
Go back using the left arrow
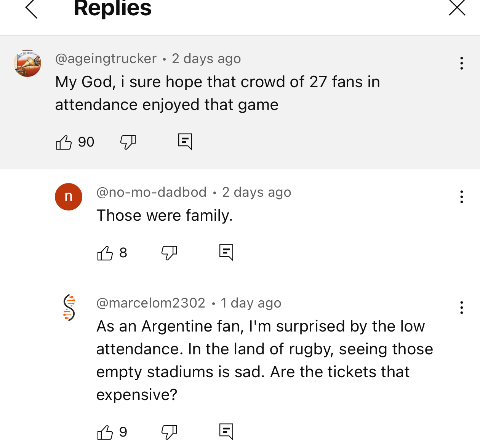31,8
